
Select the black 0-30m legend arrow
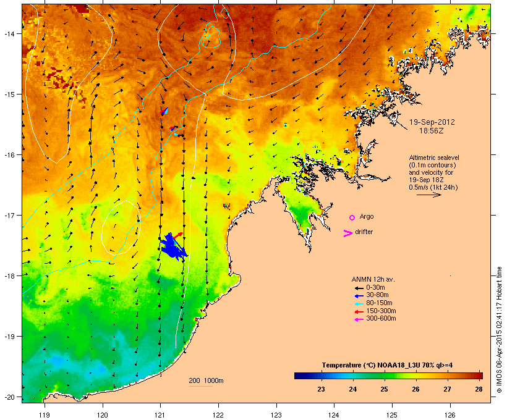click(x=359, y=288)
